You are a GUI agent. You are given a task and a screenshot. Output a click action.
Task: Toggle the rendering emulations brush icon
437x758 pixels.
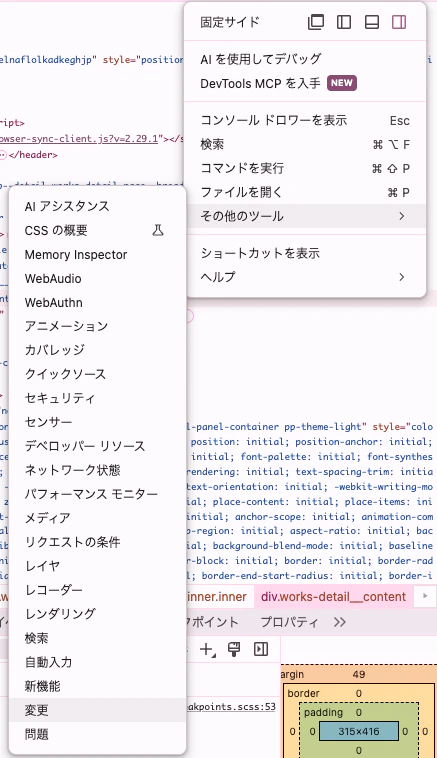click(234, 649)
